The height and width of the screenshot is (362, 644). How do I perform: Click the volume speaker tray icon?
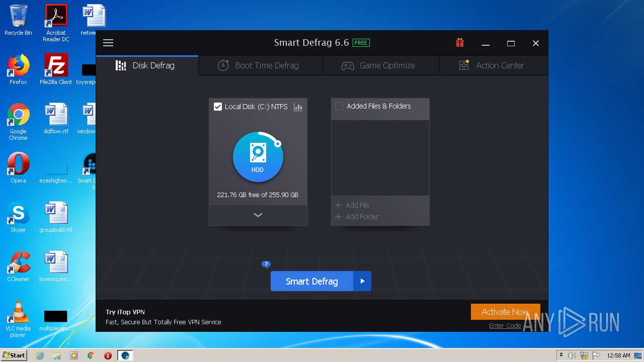click(572, 355)
